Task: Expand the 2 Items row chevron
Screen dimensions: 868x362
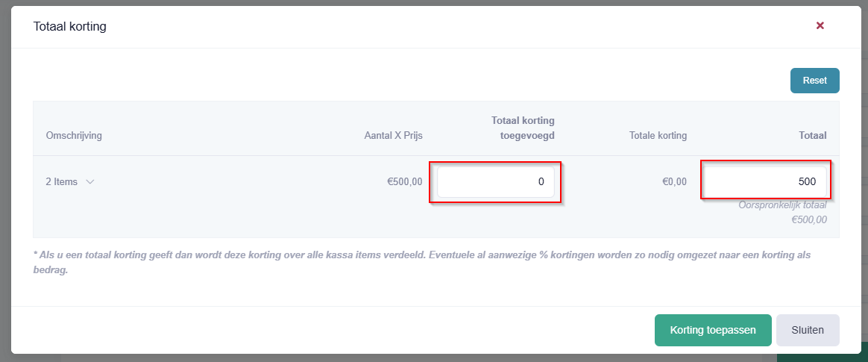Action: pos(90,182)
